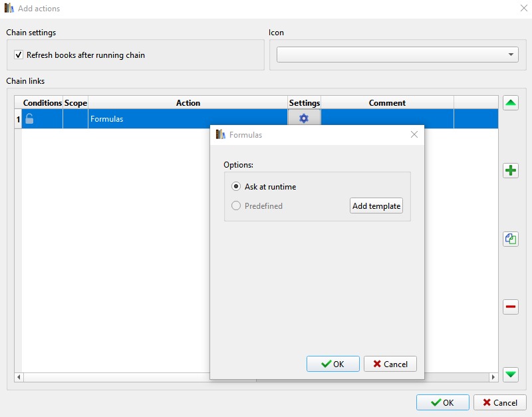Copy the selected chain link

click(x=510, y=239)
